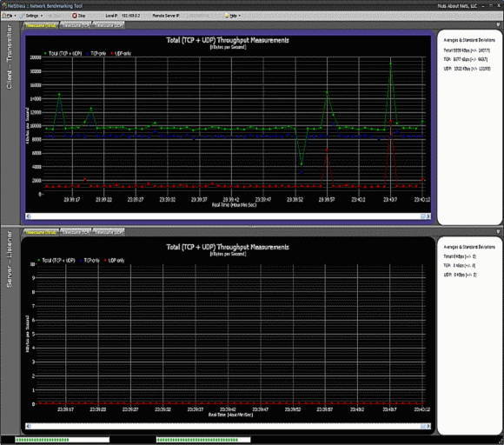Viewport: 504px width, 445px height.
Task: Click the Stop test icon in toolbar
Action: (75, 16)
